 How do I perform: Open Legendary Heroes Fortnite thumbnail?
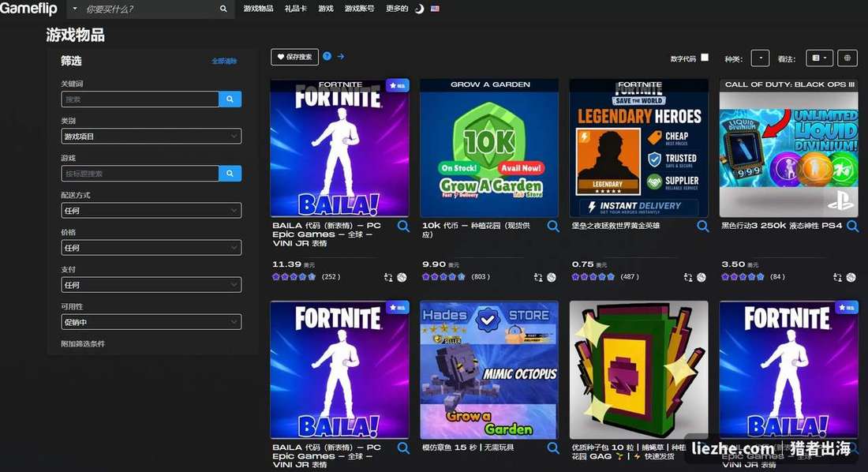pyautogui.click(x=639, y=148)
